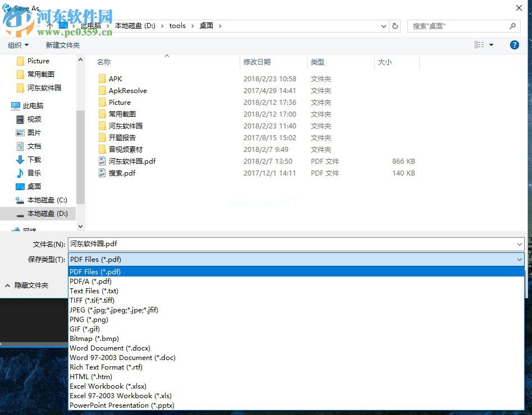532x415 pixels.
Task: Click 本地磁盘 (D:) in breadcrumb
Action: pyautogui.click(x=135, y=26)
